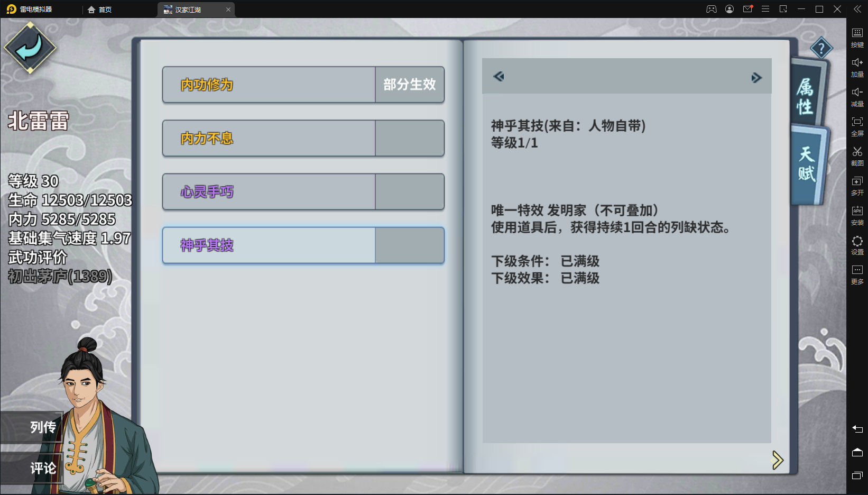Show 更多 more tools icon

857,274
